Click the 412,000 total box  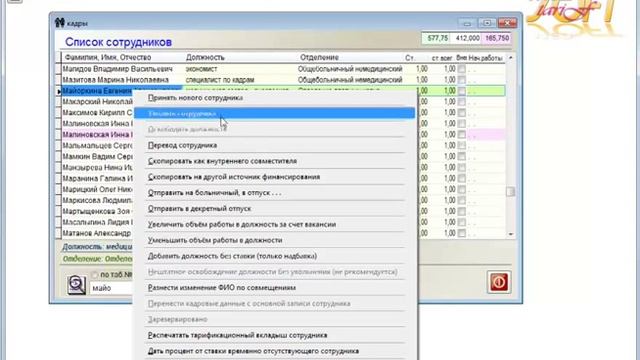pyautogui.click(x=467, y=38)
